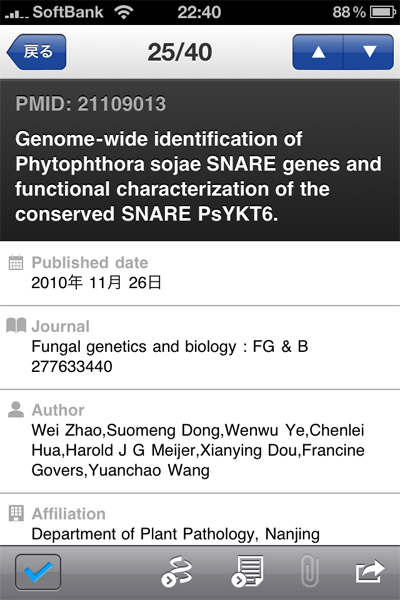Tap the article title about SNARE genes
Viewport: 400px width, 600px height.
pyautogui.click(x=198, y=176)
